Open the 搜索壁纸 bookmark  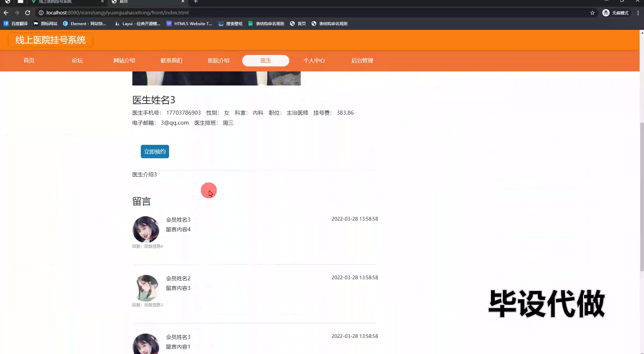(230, 23)
